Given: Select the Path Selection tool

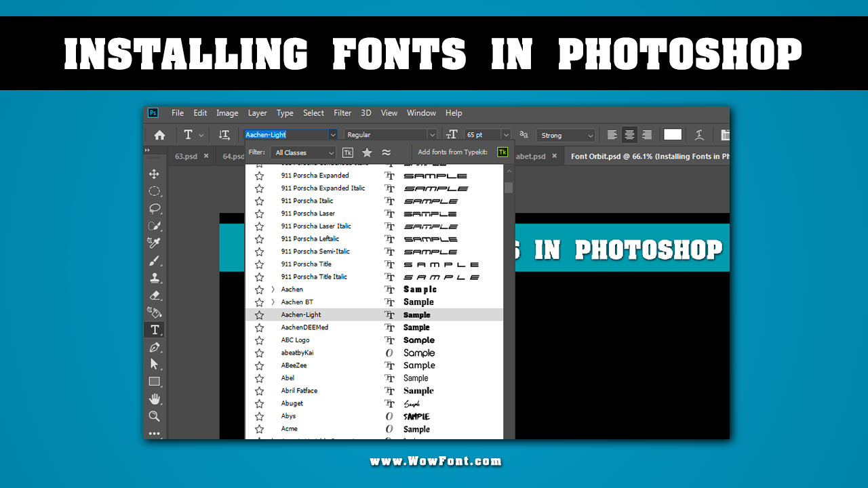Looking at the screenshot, I should click(155, 364).
